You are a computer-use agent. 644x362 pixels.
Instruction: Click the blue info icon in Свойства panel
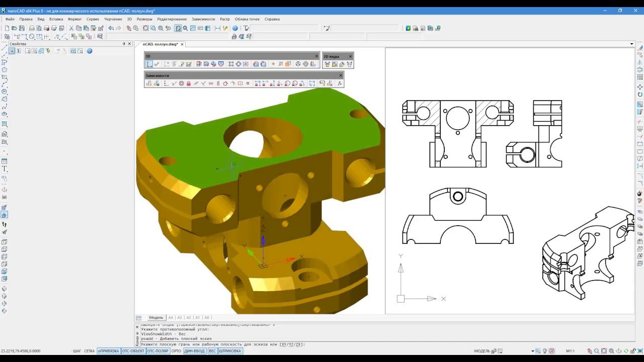90,51
